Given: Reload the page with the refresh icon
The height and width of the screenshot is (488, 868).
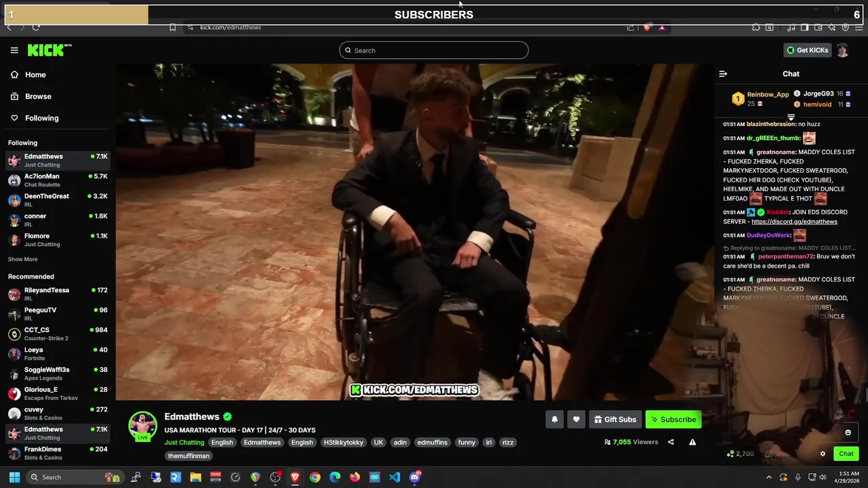Looking at the screenshot, I should click(x=35, y=27).
